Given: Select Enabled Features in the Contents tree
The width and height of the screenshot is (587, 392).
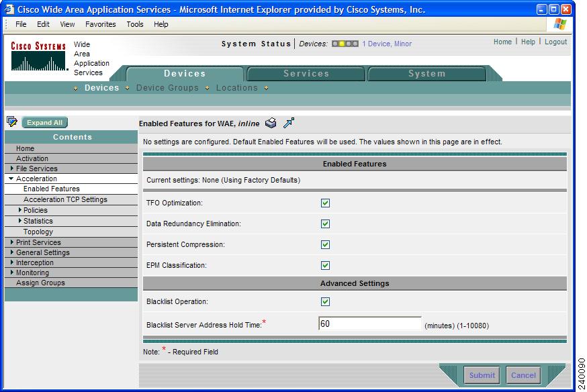Looking at the screenshot, I should [52, 189].
